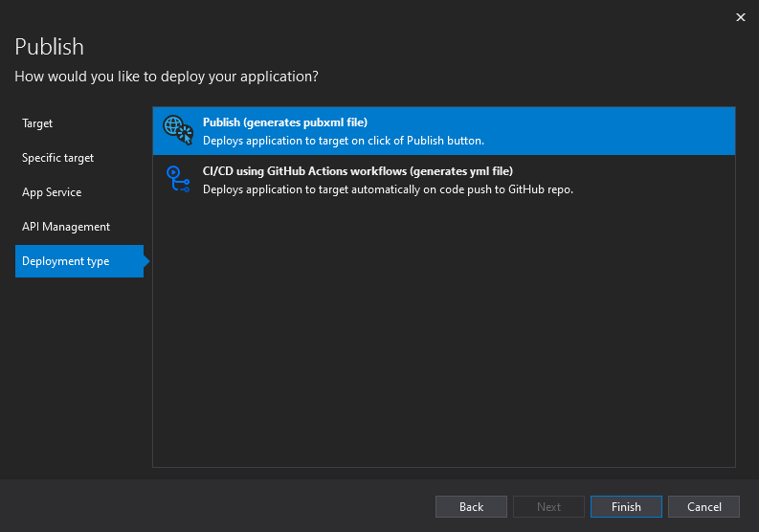Go to the Target step

37,123
